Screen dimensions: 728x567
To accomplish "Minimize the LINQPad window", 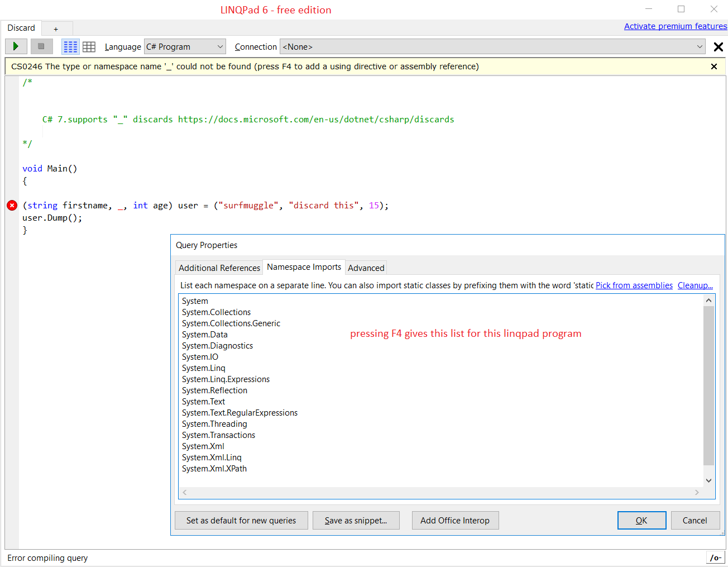I will pos(649,9).
